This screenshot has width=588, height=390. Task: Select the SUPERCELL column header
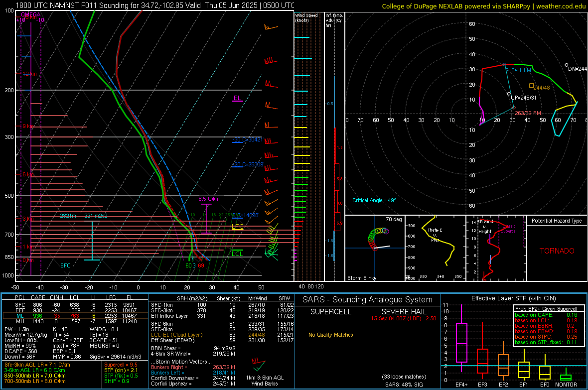pos(331,312)
